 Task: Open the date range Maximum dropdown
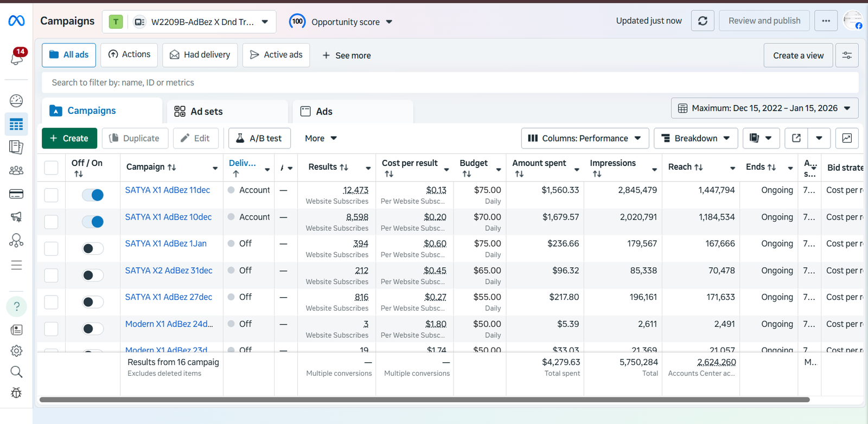click(764, 108)
